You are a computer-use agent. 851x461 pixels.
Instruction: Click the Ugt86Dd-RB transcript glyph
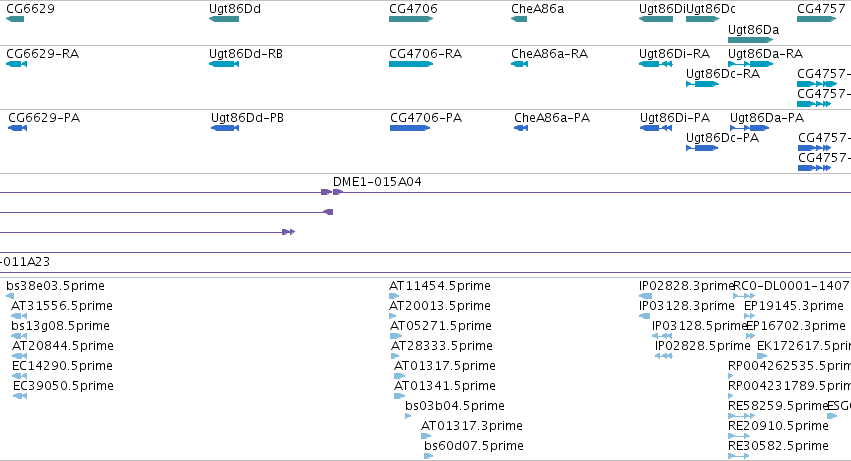224,64
